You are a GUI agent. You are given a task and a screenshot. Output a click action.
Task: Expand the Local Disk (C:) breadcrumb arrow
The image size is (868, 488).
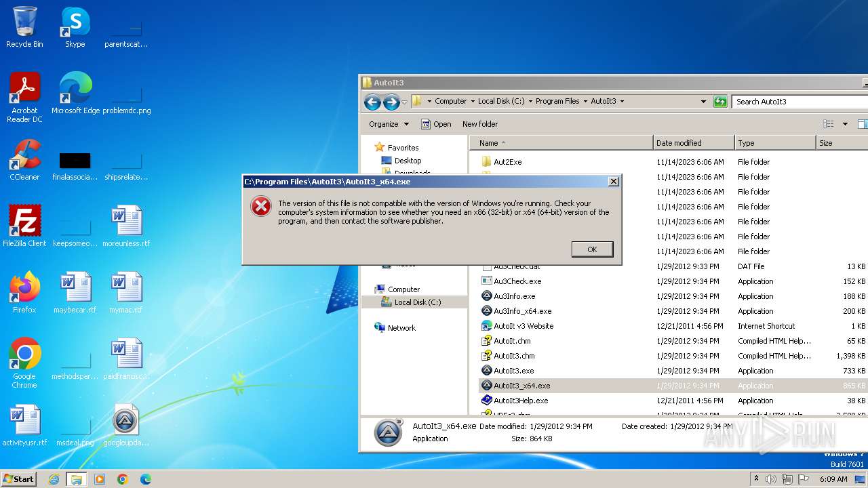point(530,102)
